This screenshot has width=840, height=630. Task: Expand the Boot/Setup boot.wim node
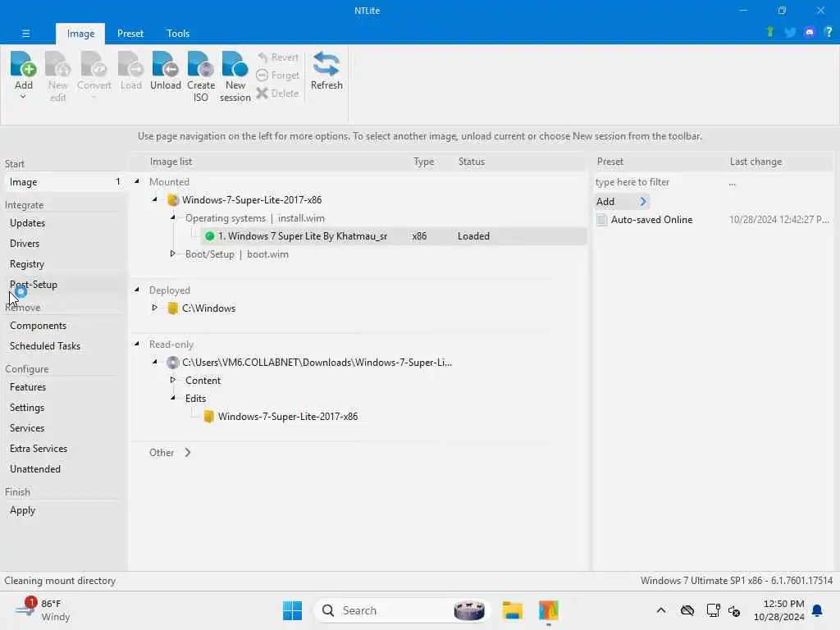172,253
